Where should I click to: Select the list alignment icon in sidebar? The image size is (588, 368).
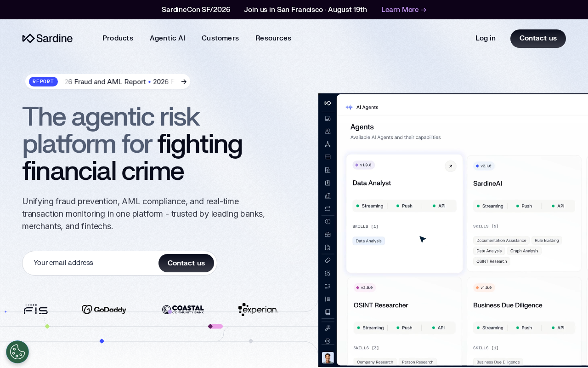click(x=328, y=299)
